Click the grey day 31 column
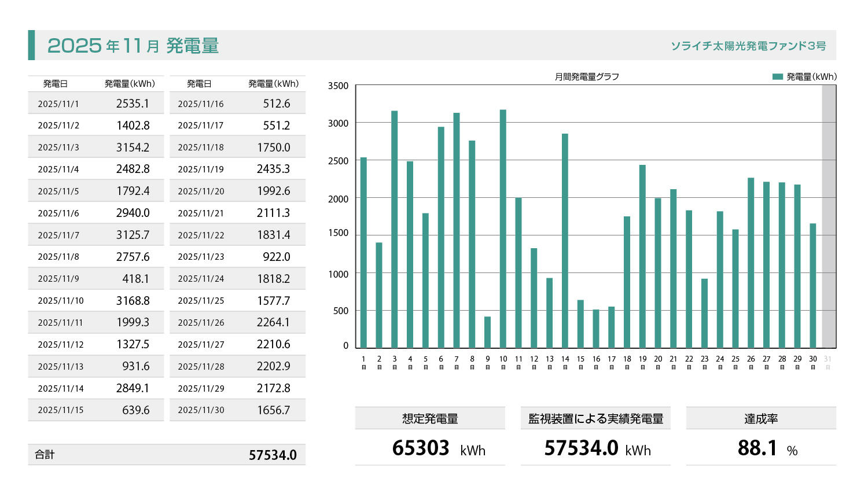This screenshot has height=501, width=868. point(829,217)
